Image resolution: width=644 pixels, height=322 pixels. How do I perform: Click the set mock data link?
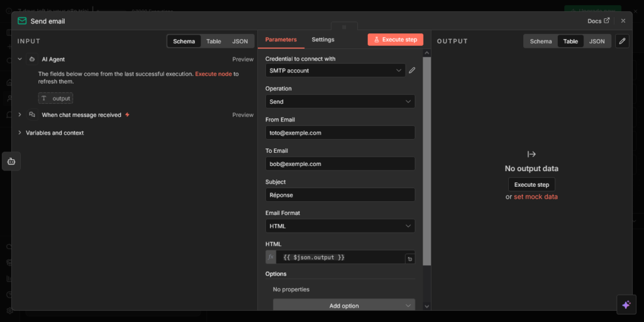[x=535, y=197]
